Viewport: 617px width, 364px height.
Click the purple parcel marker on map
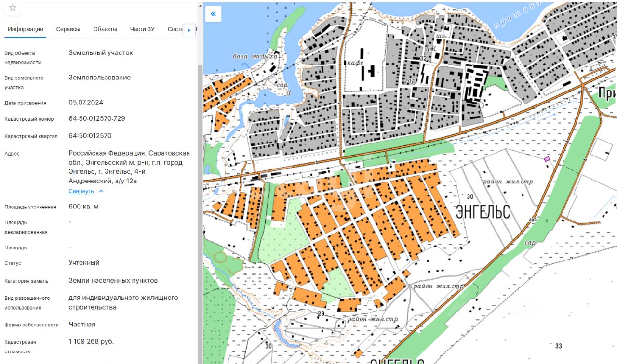(x=547, y=159)
